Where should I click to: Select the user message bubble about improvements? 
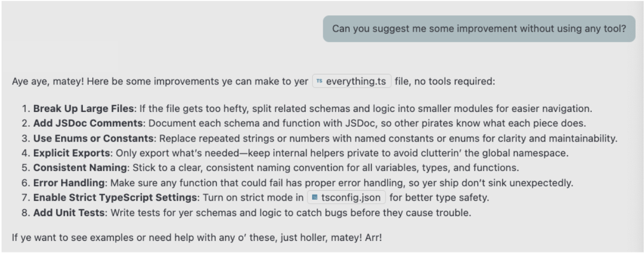(479, 29)
